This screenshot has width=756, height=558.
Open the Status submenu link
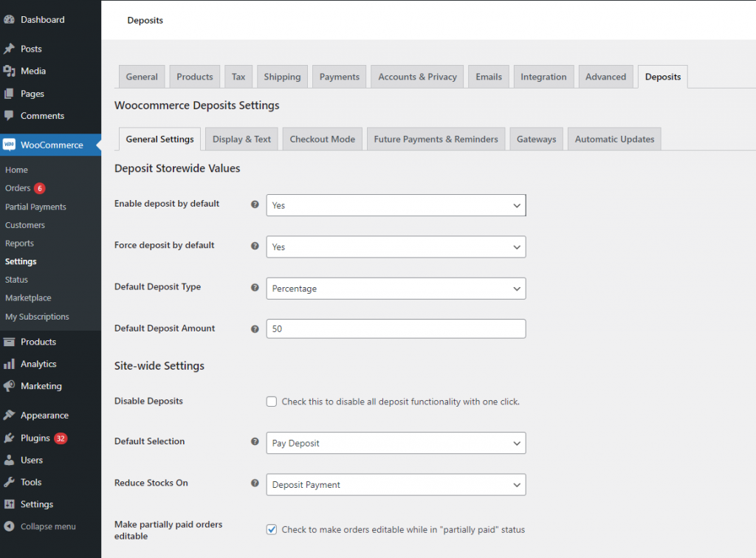point(16,280)
